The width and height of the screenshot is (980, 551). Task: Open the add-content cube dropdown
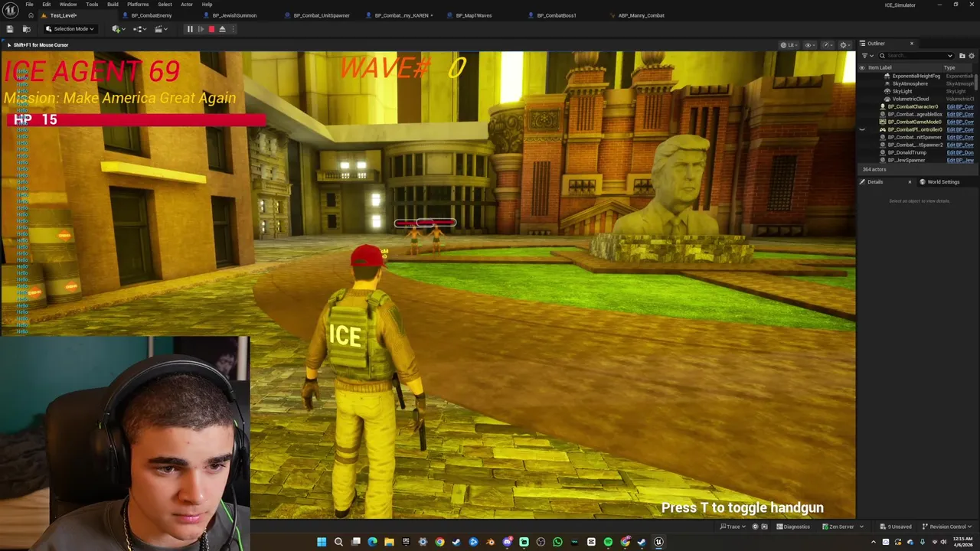point(117,29)
